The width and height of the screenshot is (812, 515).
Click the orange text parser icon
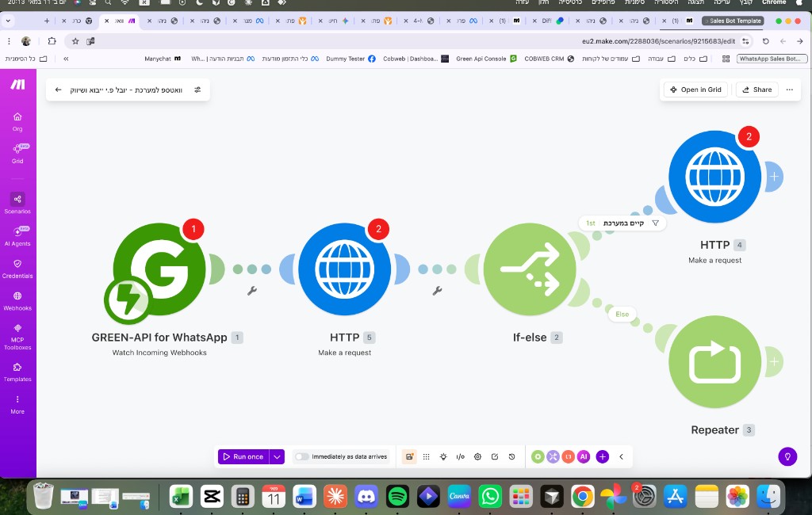tap(569, 456)
